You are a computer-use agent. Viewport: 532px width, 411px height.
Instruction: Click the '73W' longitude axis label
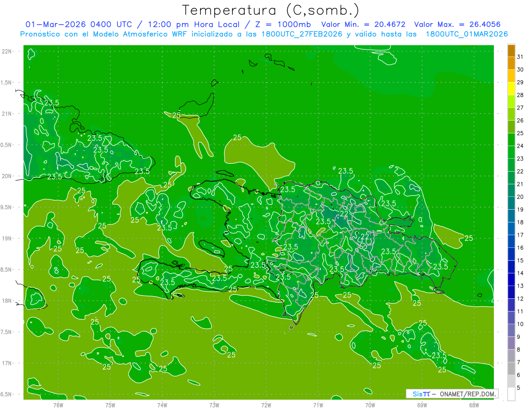coord(214,405)
